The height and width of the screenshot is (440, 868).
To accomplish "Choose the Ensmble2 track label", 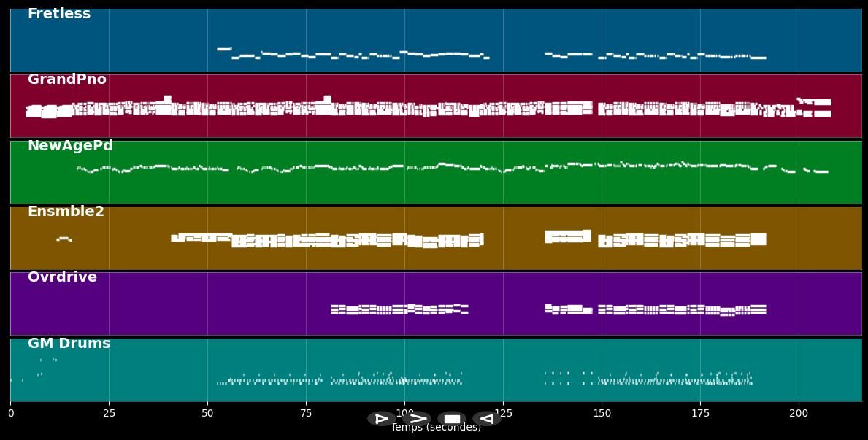I will 66,212.
